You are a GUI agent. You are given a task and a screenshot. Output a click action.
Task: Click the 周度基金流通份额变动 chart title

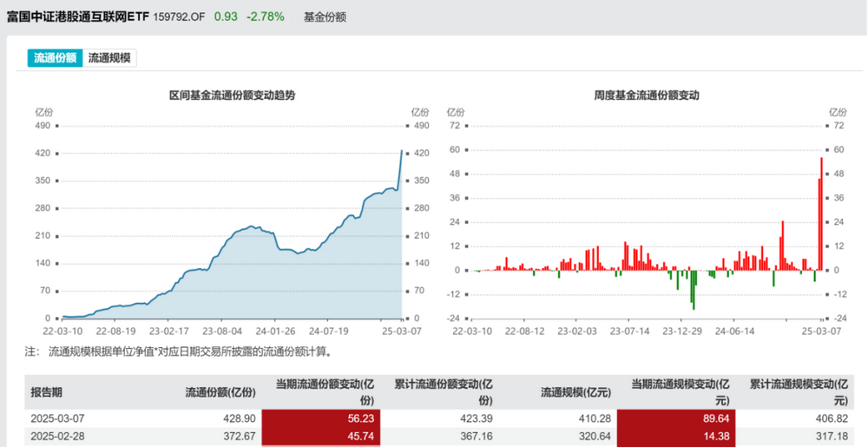647,95
